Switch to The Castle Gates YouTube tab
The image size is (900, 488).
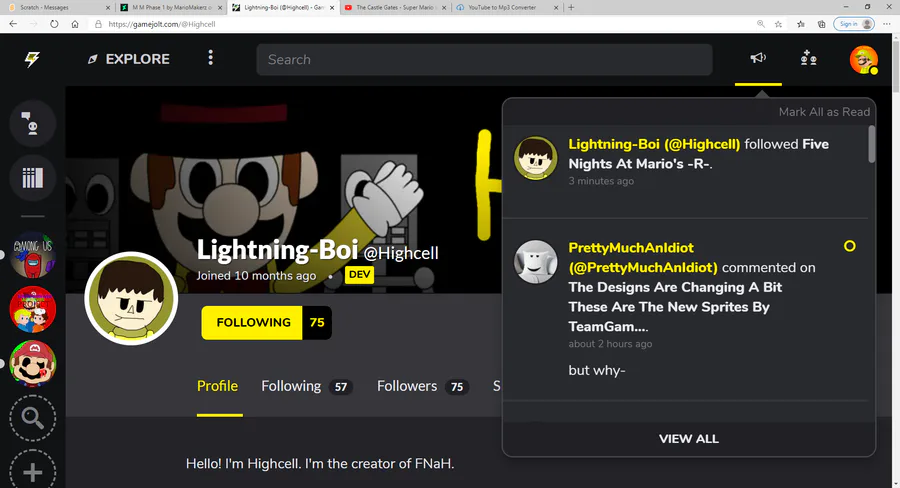coord(396,7)
